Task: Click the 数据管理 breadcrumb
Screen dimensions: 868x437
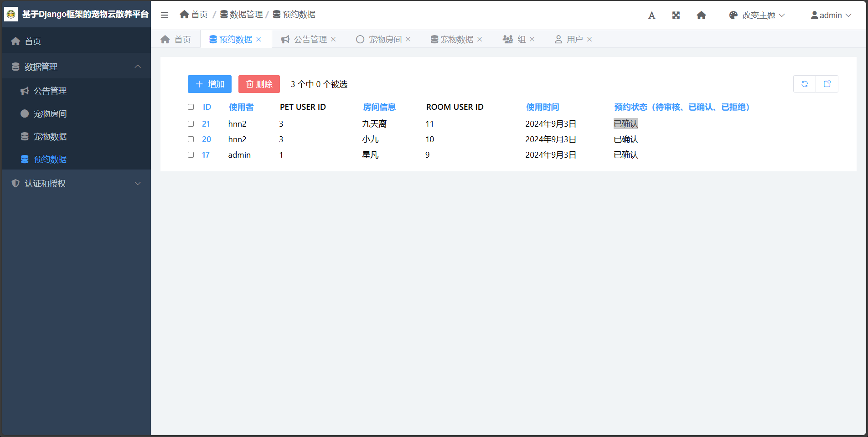Action: 242,15
